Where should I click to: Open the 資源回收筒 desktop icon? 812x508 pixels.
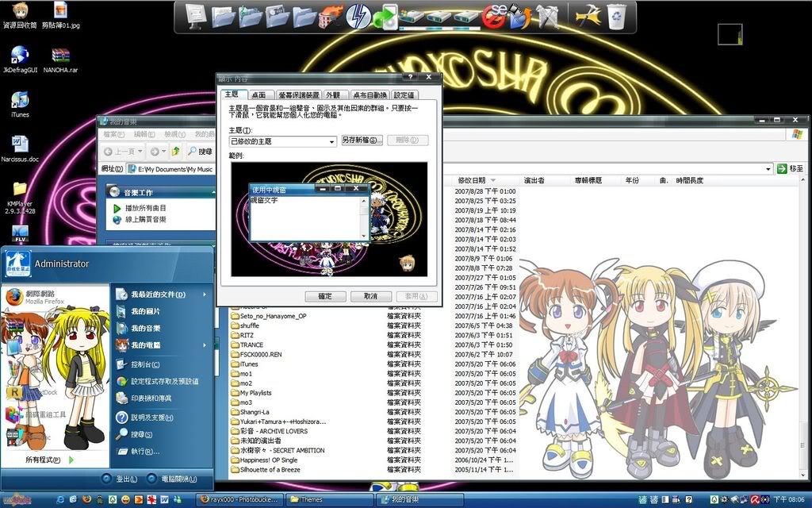20,16
